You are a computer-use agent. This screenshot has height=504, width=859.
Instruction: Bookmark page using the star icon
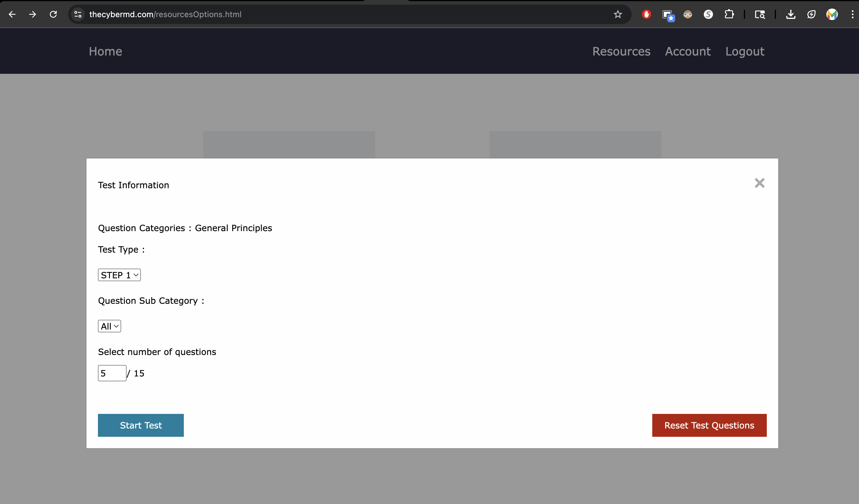618,14
